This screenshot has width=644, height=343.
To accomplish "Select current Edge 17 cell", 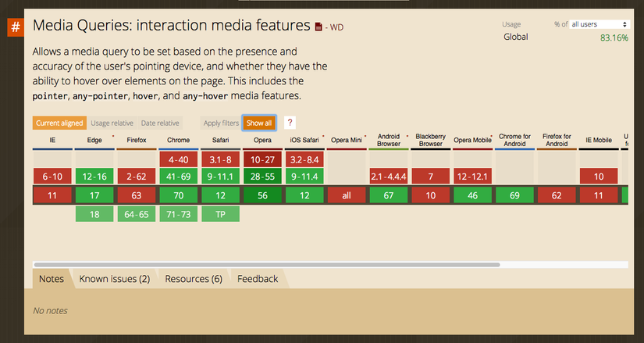I will tap(94, 195).
